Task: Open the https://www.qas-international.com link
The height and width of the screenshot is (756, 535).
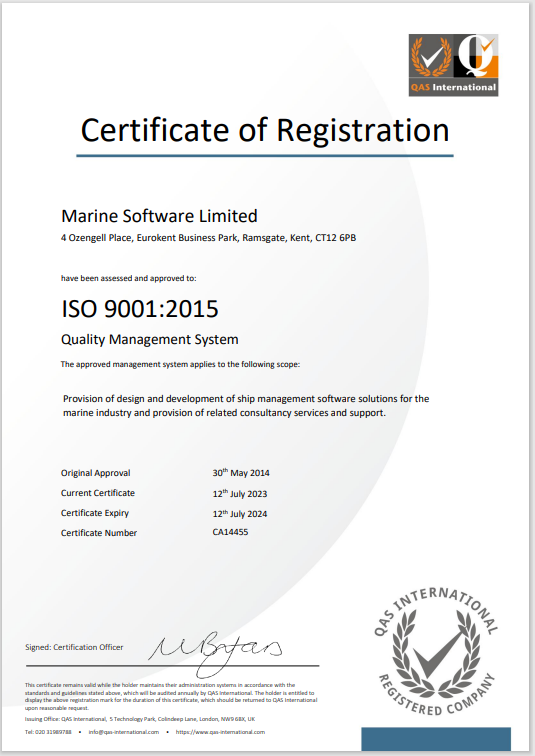Action: 220,732
